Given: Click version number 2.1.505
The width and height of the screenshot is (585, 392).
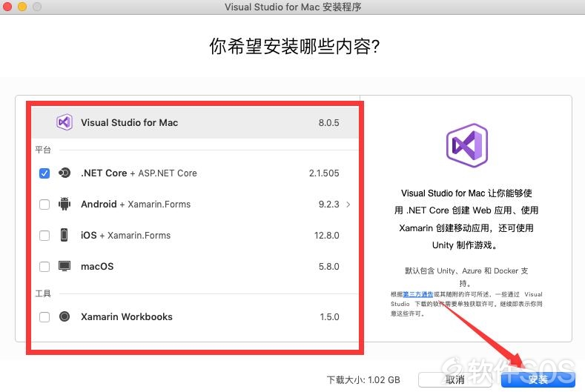Looking at the screenshot, I should (x=324, y=173).
